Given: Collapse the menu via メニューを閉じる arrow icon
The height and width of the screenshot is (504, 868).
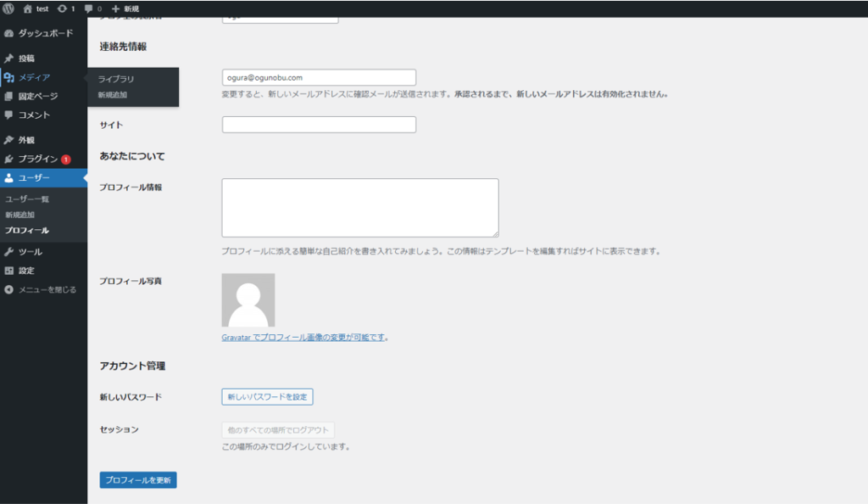Looking at the screenshot, I should [x=8, y=289].
